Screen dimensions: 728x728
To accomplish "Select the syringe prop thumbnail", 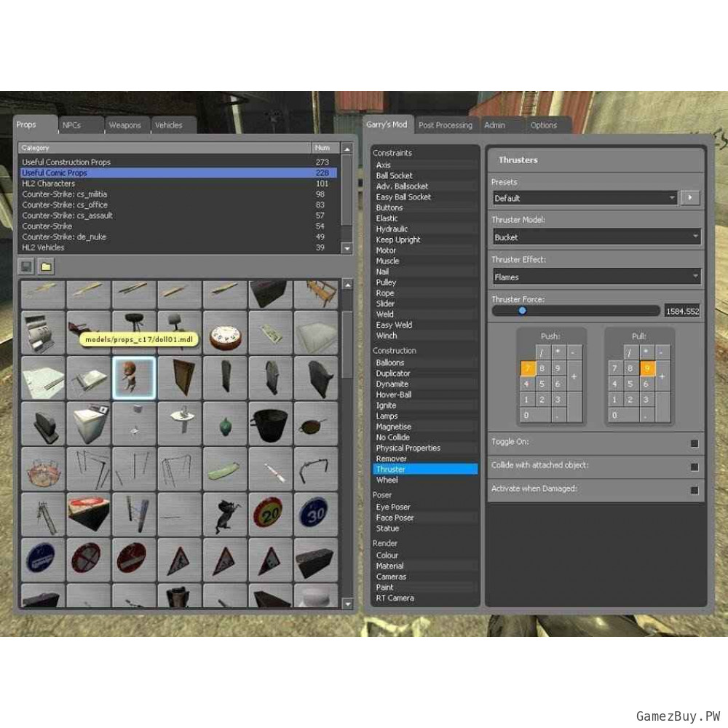I will pos(270,469).
